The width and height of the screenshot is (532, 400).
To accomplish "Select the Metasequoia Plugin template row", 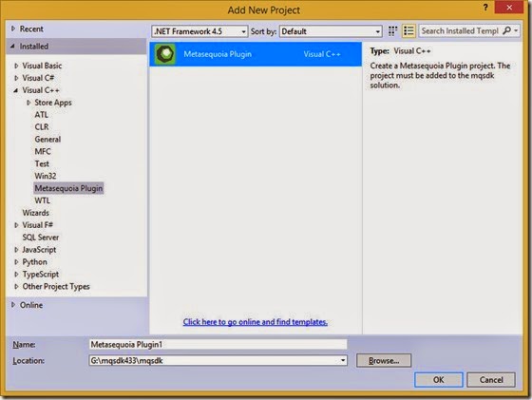I will [256, 54].
